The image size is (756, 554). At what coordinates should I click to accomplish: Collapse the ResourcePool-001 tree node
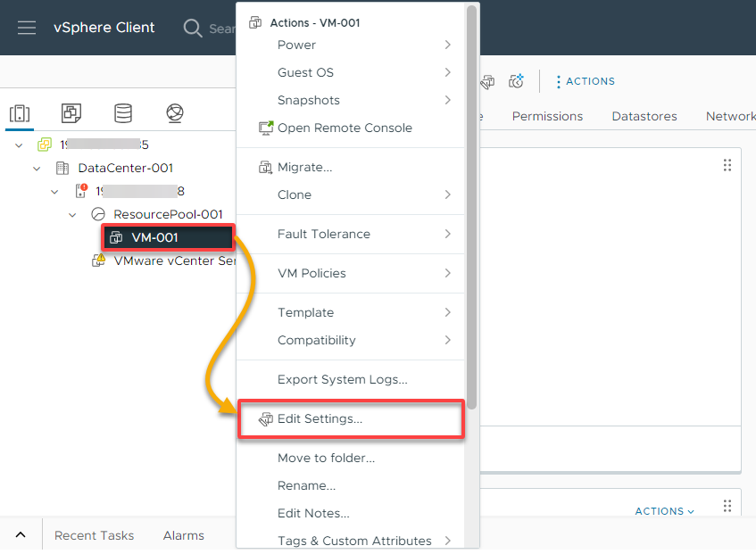coord(72,215)
